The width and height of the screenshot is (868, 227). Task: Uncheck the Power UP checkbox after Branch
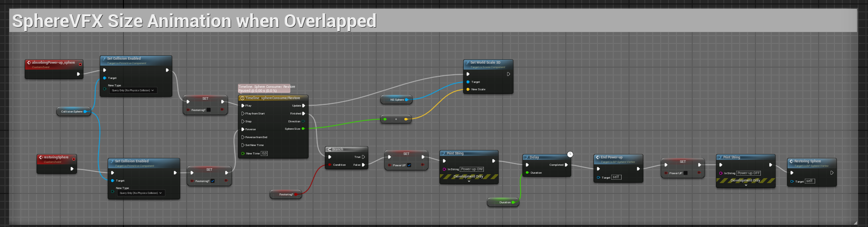point(409,165)
